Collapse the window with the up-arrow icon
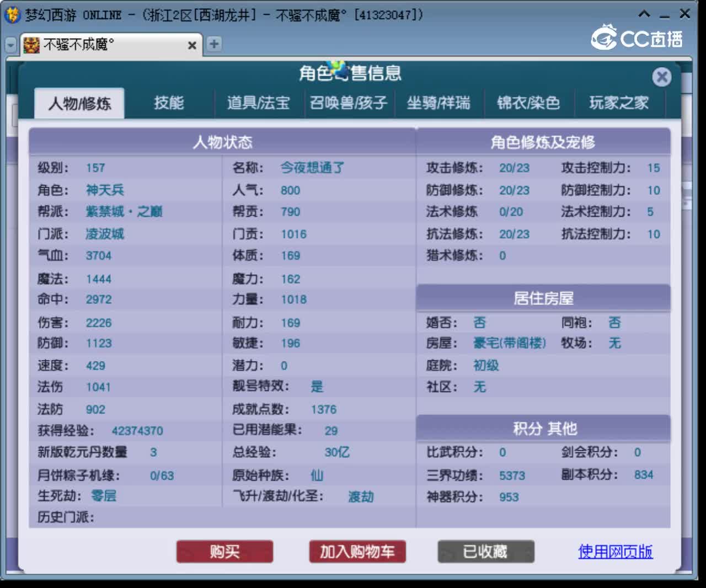The width and height of the screenshot is (706, 588). (x=644, y=14)
